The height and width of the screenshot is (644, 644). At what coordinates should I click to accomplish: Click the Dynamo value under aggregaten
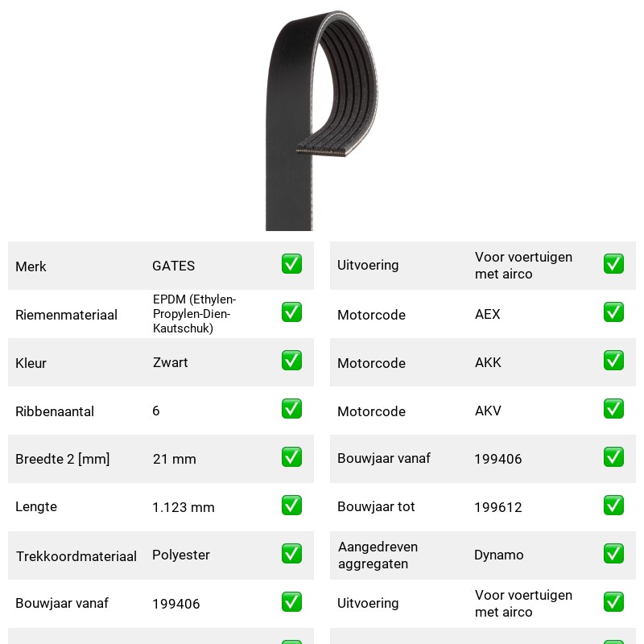pos(498,555)
